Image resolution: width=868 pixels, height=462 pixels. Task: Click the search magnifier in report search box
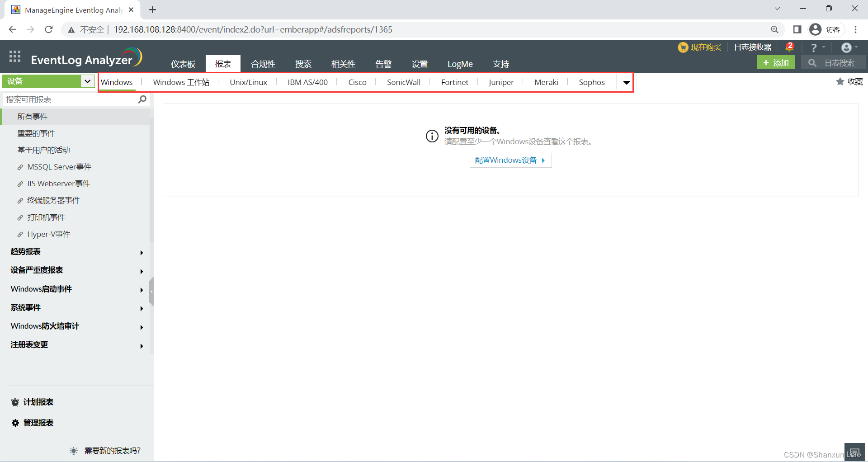(x=142, y=99)
